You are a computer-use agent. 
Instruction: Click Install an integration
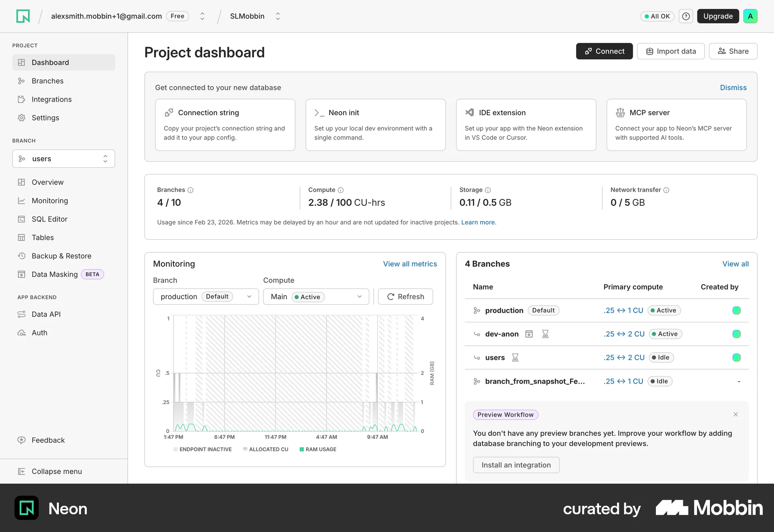point(516,465)
